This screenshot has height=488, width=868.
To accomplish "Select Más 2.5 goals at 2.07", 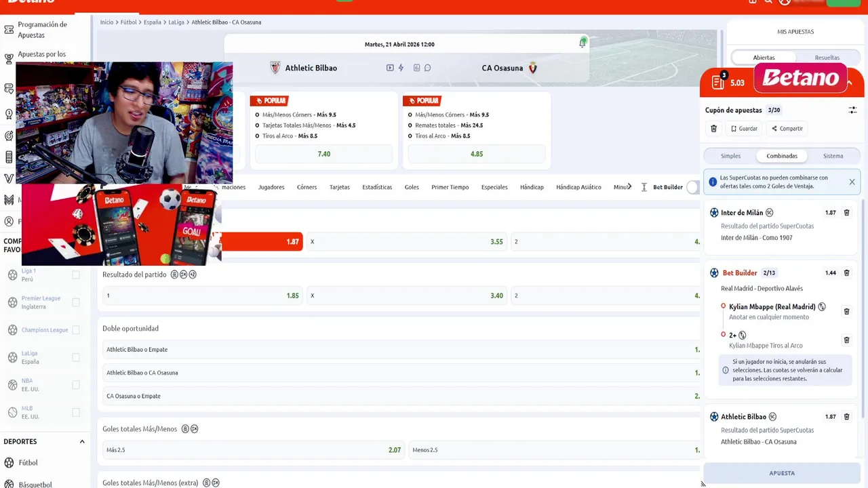I will 254,449.
